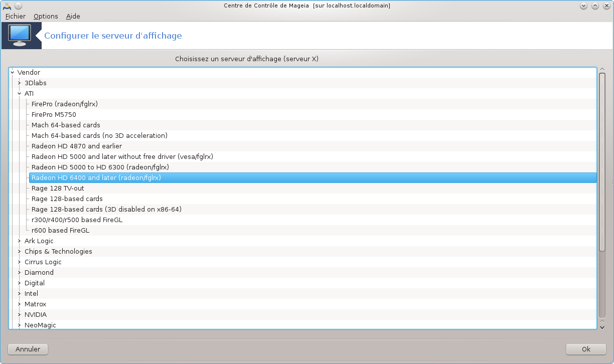Expand the Ark Logic vendor node

(19, 241)
